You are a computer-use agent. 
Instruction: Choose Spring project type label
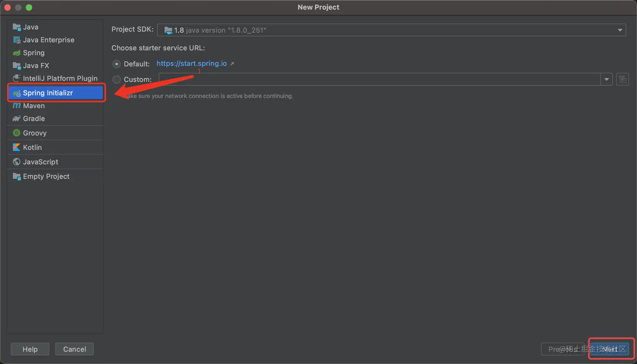click(x=34, y=53)
